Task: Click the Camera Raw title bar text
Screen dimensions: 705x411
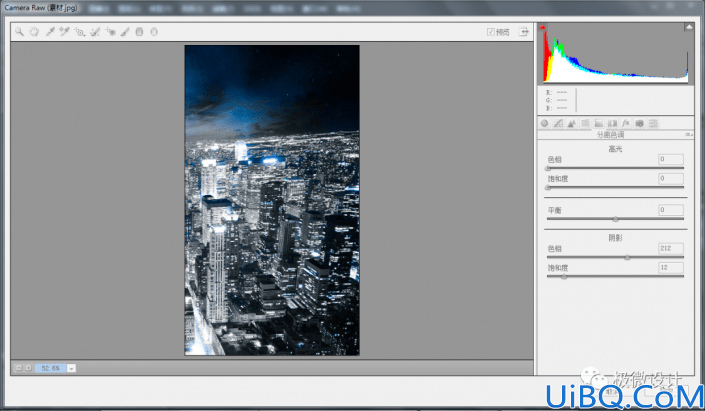Action: 41,8
